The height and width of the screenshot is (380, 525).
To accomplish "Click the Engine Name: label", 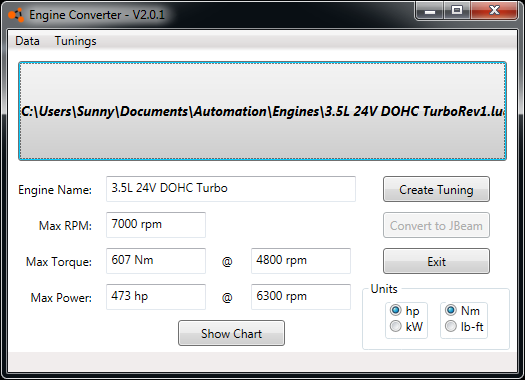I will 55,190.
